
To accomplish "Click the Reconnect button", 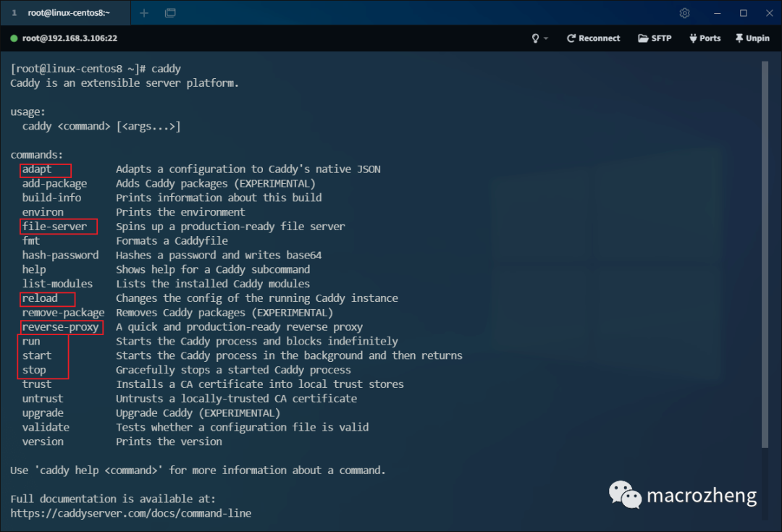I will [x=594, y=38].
